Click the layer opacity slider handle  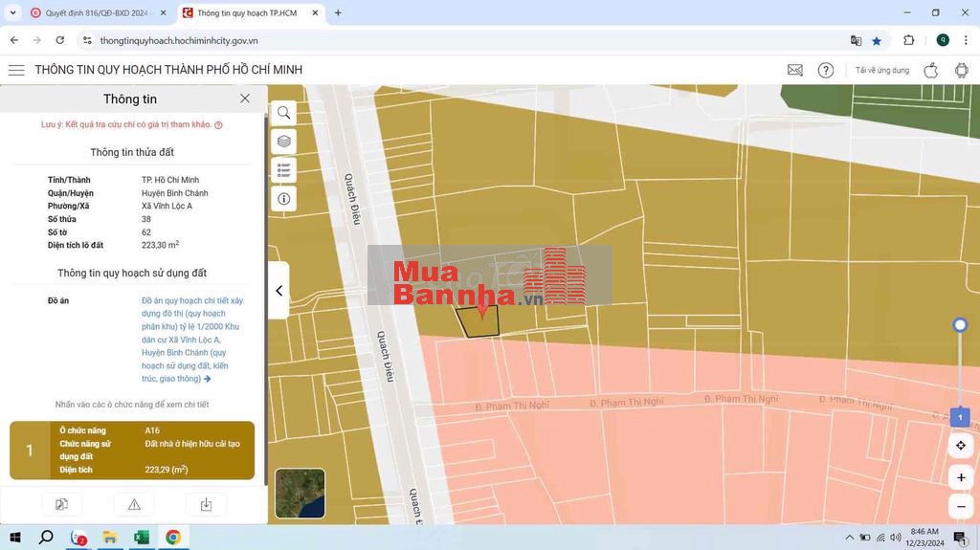pyautogui.click(x=960, y=325)
